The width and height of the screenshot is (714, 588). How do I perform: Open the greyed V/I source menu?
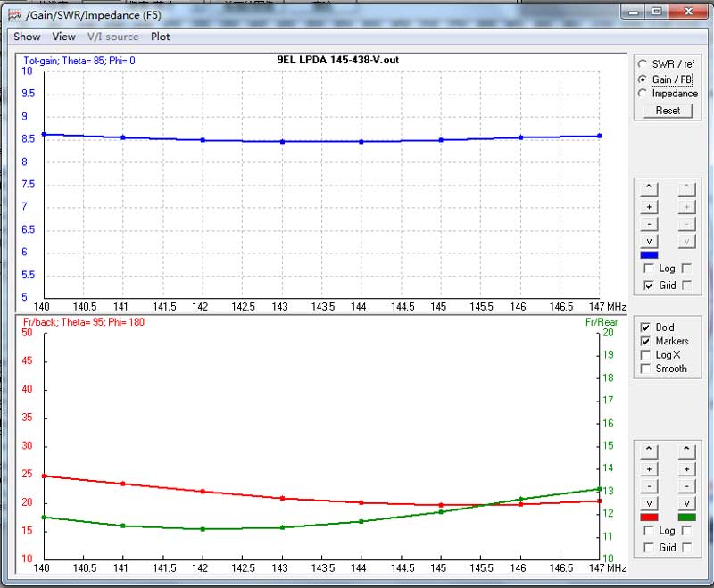pyautogui.click(x=113, y=37)
